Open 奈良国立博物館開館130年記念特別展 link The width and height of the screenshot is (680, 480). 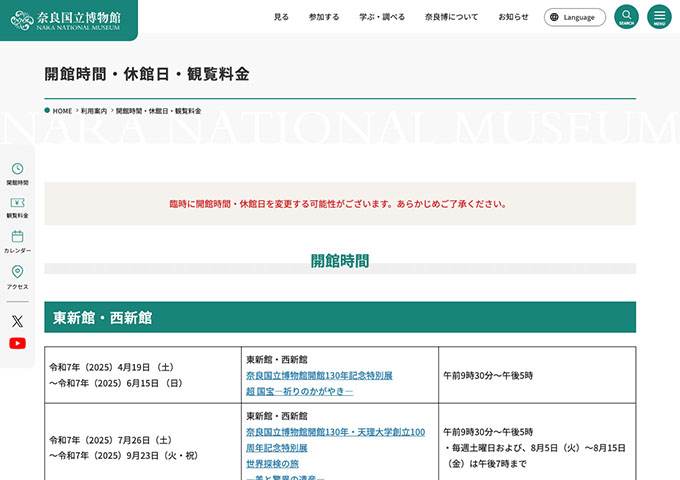[x=319, y=376]
